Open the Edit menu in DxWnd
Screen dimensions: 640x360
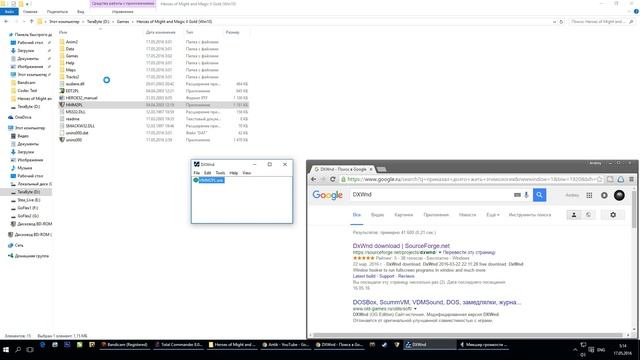coord(207,173)
